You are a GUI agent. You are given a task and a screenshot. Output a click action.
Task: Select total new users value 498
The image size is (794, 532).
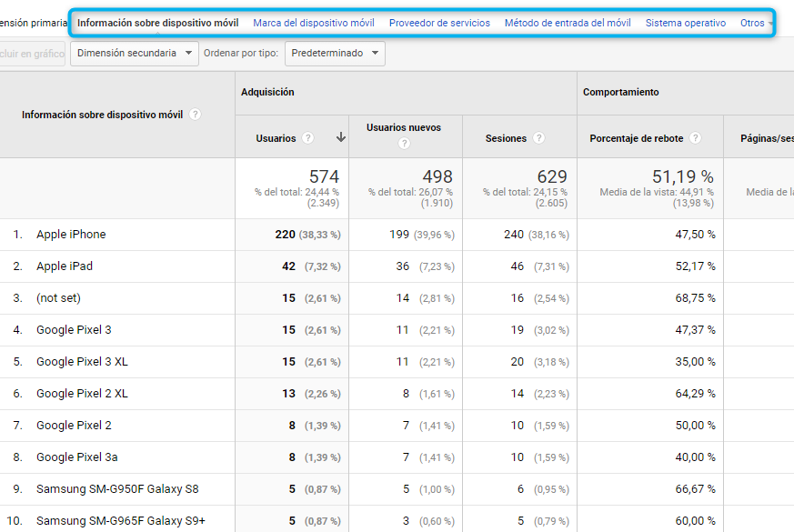tap(437, 176)
